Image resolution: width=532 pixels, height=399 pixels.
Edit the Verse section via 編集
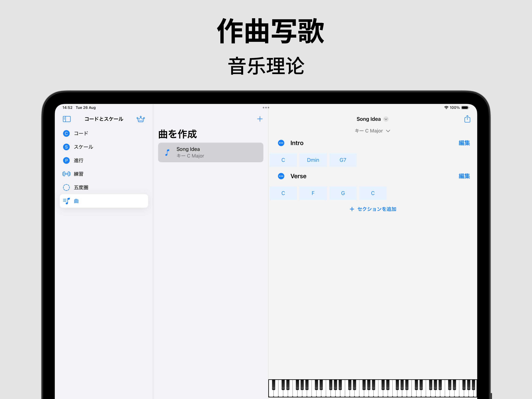(464, 176)
